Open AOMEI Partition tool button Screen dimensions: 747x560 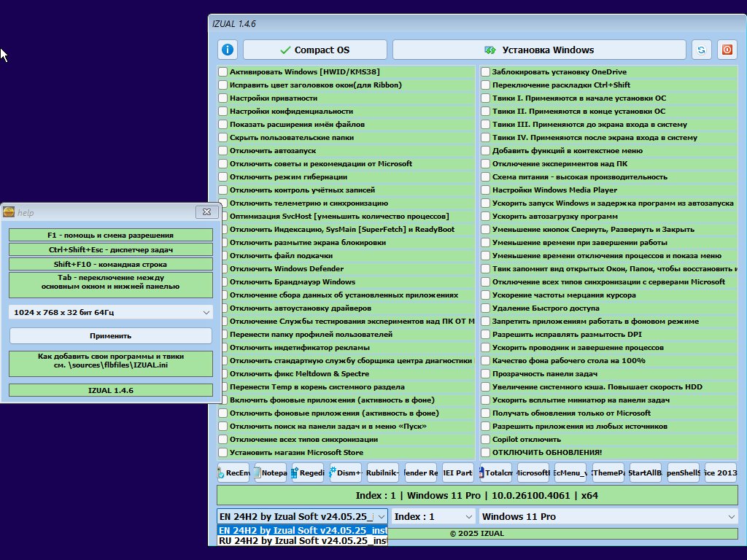pyautogui.click(x=458, y=472)
